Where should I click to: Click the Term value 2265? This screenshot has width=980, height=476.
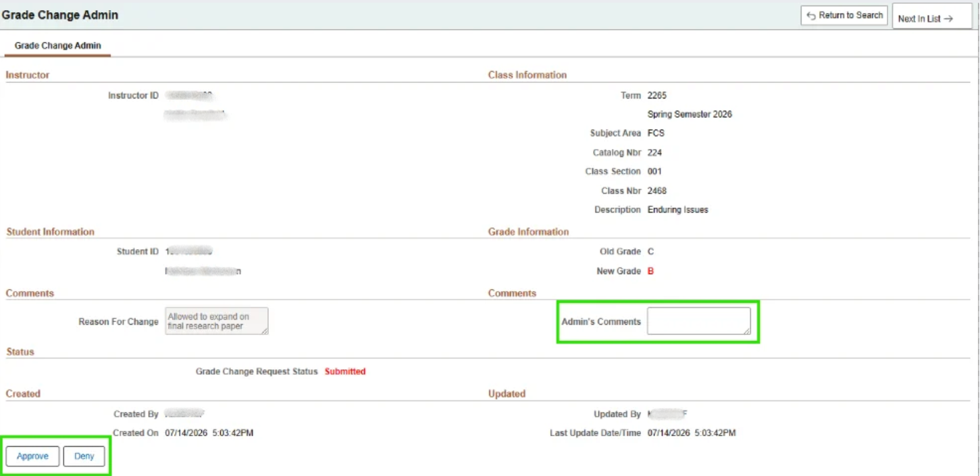(656, 96)
